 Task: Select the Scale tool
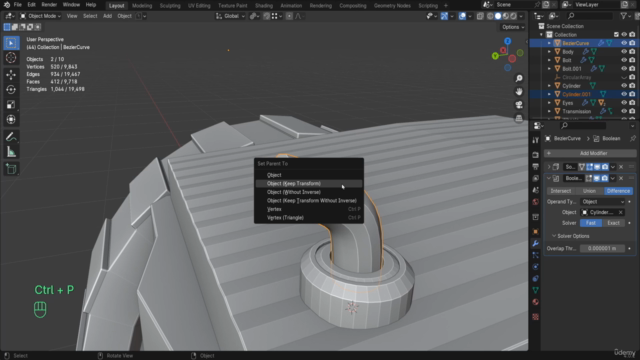11,104
